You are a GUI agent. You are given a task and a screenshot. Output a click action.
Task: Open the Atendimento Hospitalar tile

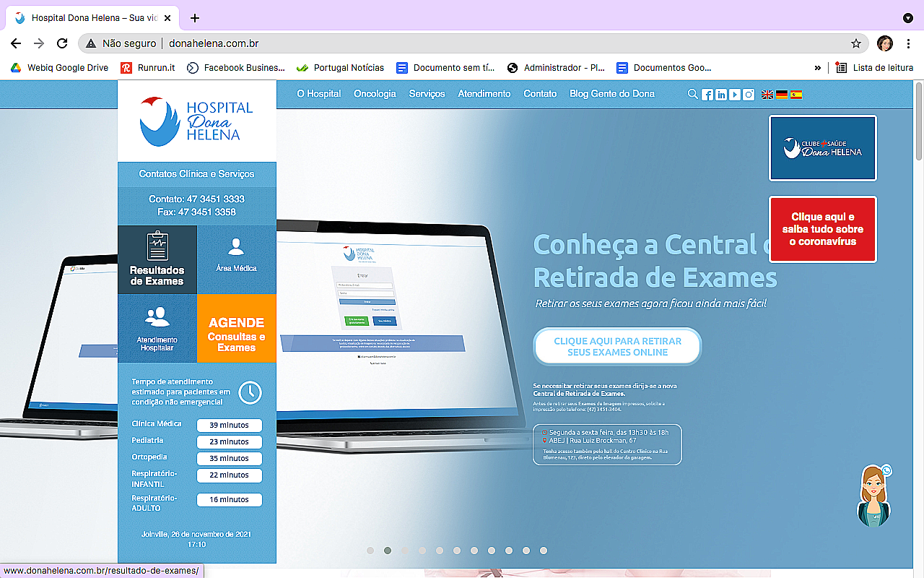click(x=157, y=328)
